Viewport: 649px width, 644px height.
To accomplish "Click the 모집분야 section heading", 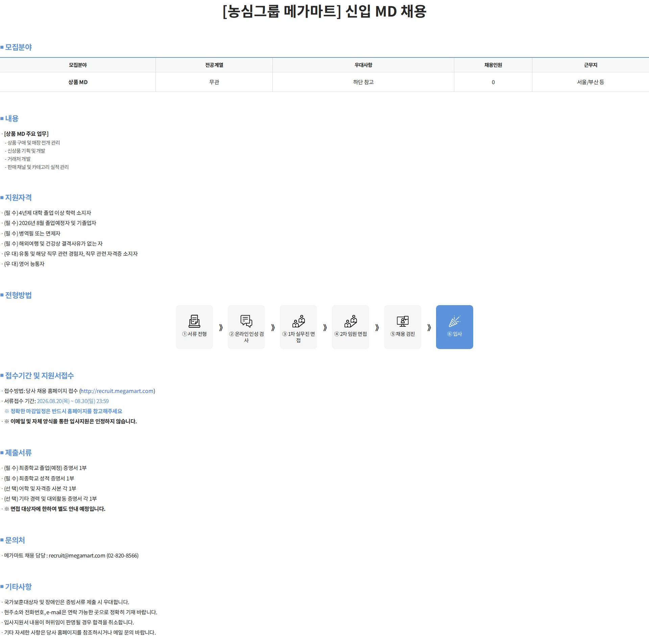I will tap(18, 47).
